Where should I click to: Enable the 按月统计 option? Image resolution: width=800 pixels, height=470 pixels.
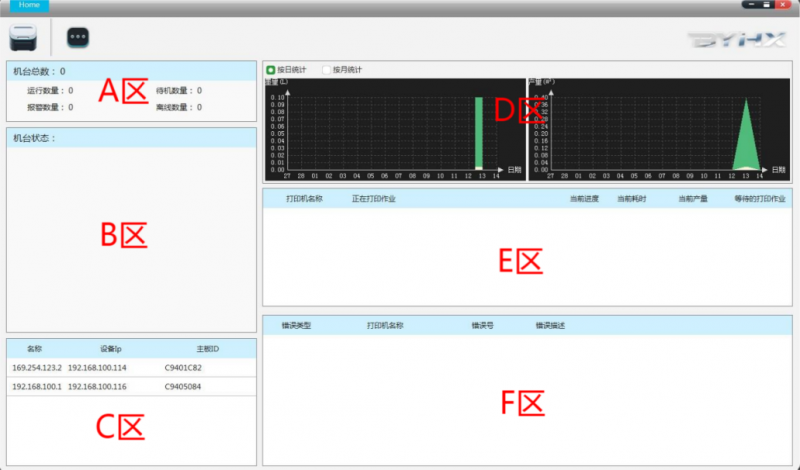coord(326,70)
